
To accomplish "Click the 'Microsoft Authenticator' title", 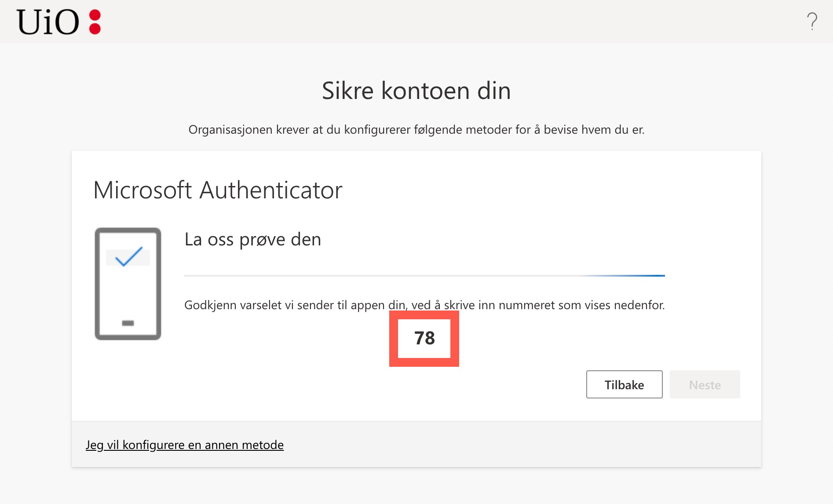I will point(218,190).
